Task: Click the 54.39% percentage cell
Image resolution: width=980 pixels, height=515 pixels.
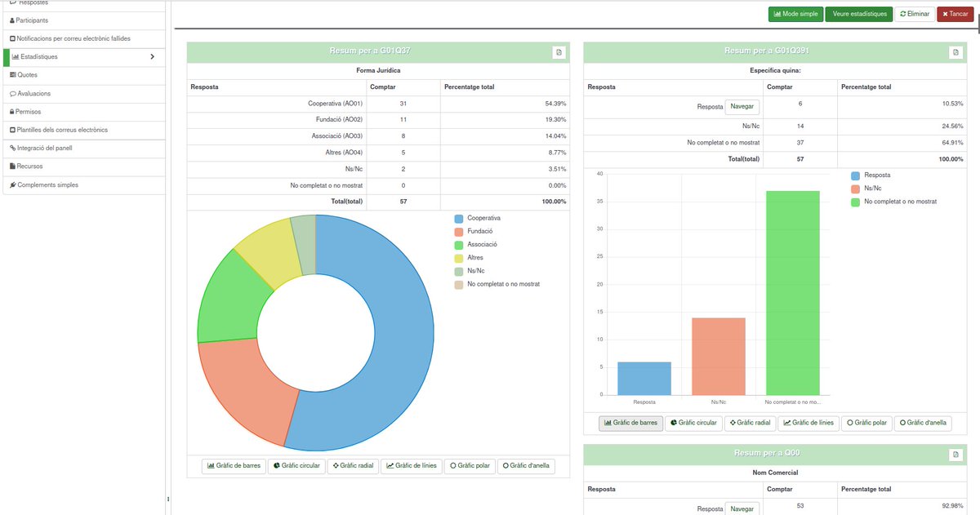Action: [505, 104]
